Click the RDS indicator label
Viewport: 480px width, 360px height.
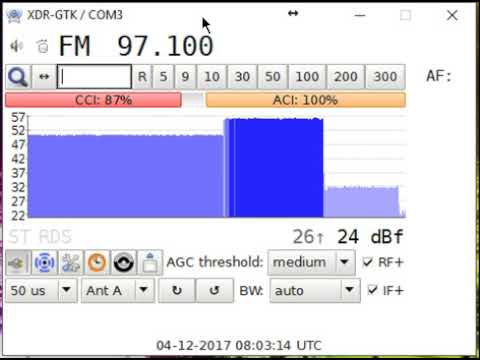[55, 237]
